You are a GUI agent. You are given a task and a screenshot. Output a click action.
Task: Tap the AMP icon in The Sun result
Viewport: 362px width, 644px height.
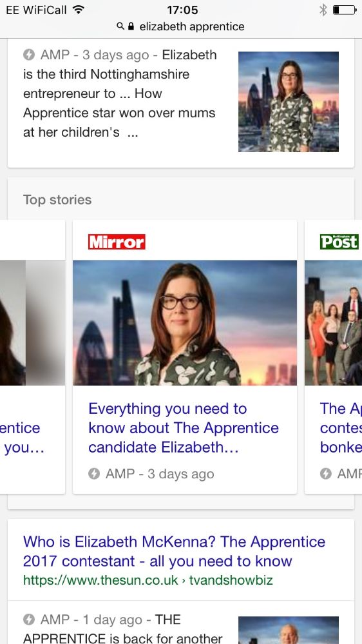(29, 620)
